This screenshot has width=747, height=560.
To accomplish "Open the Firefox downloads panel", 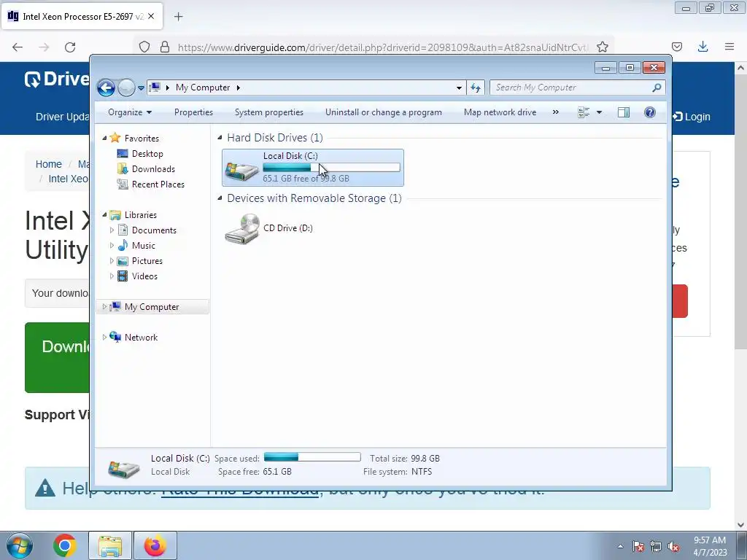I will 703,47.
